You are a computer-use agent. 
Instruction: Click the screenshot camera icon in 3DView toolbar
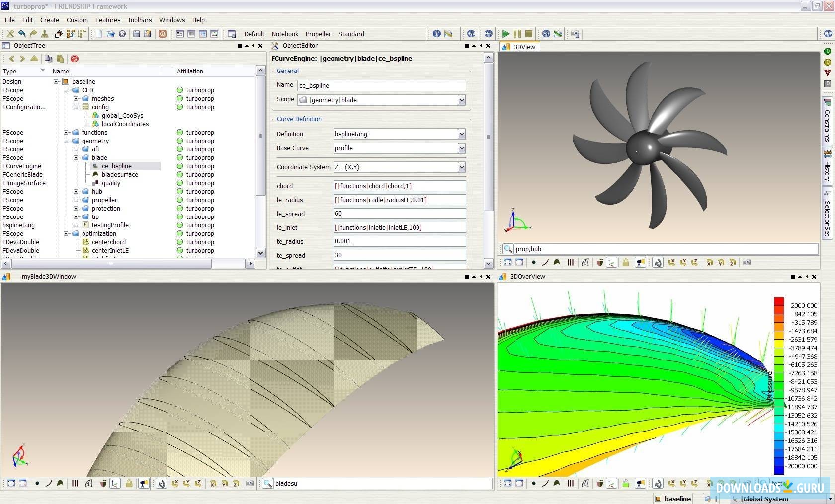pyautogui.click(x=746, y=262)
